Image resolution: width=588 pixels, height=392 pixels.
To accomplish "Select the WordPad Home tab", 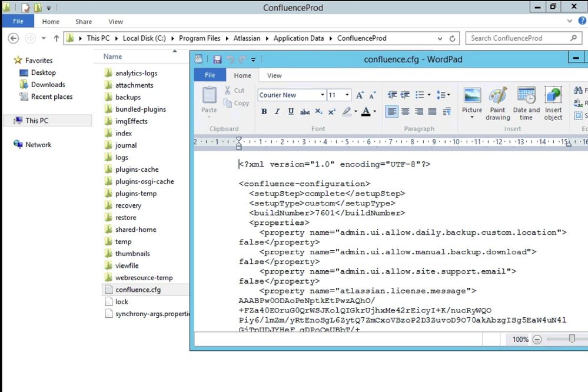I will pos(242,75).
